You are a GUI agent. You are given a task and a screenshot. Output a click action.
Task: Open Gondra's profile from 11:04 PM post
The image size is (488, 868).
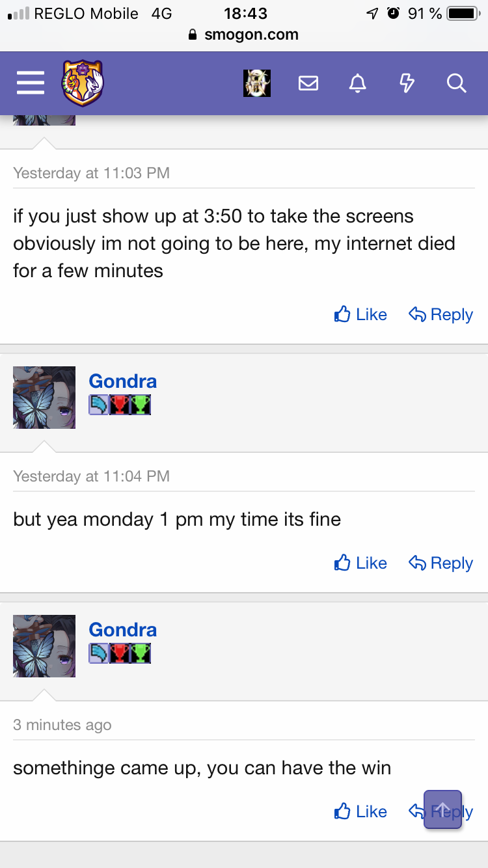point(122,381)
